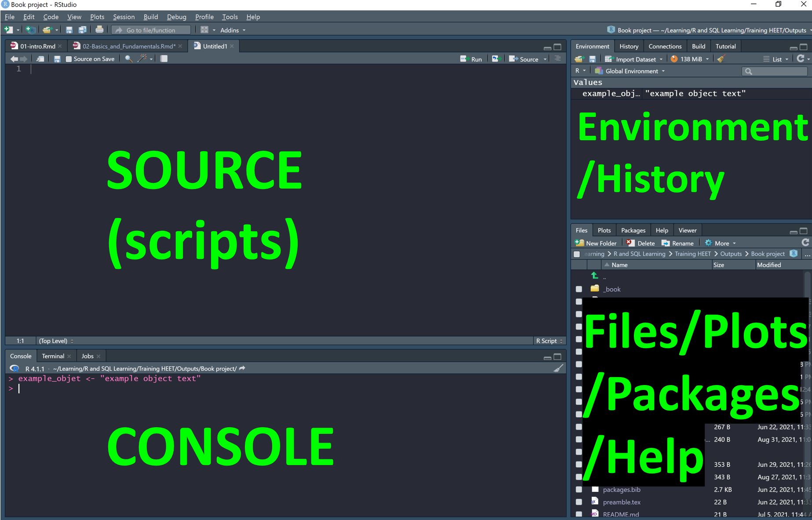Clear environment objects with broom icon
Viewport: 812px width, 520px height.
(x=721, y=58)
